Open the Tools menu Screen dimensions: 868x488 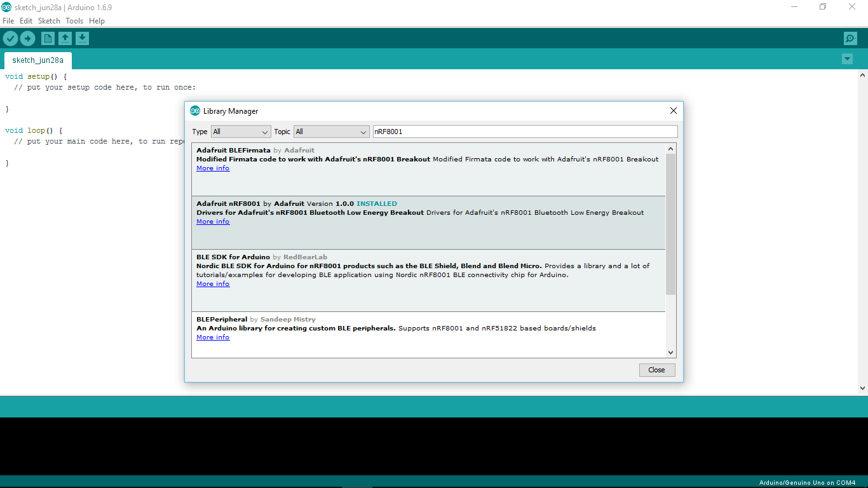click(74, 21)
